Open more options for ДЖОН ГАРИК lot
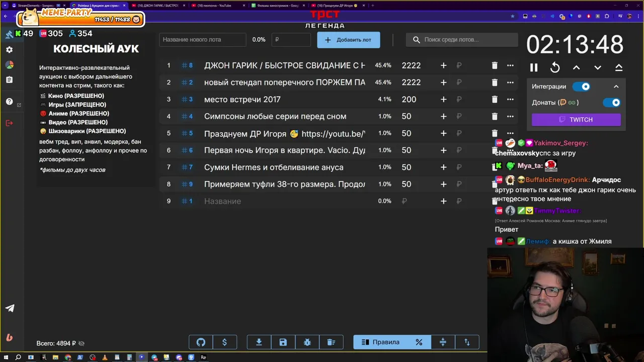644x362 pixels. [510, 65]
